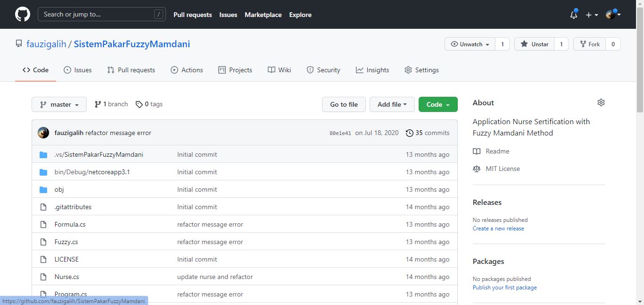Expand the green Code dropdown

(x=438, y=104)
